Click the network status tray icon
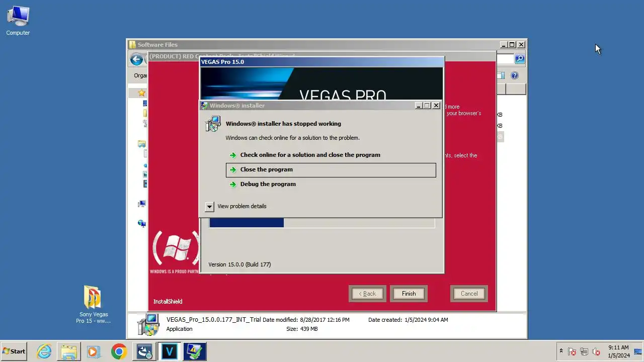Screen dimensions: 644x362 [584, 351]
